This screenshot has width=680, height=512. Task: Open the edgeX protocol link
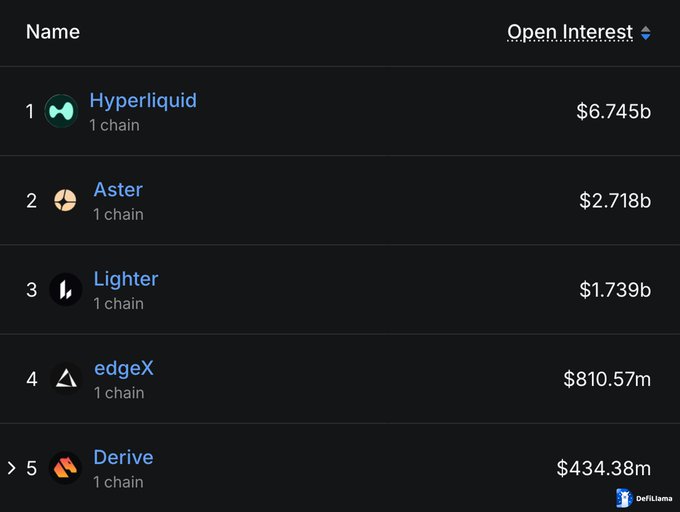pos(124,368)
